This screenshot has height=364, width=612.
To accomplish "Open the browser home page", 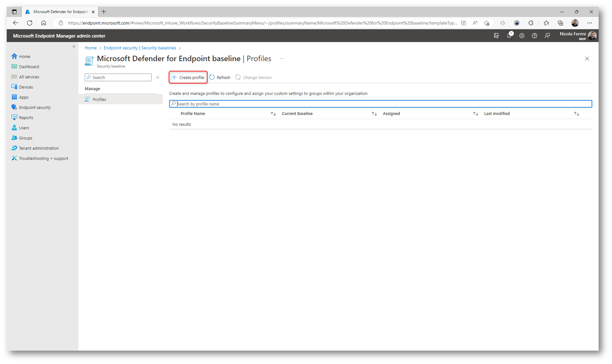I will coord(44,23).
